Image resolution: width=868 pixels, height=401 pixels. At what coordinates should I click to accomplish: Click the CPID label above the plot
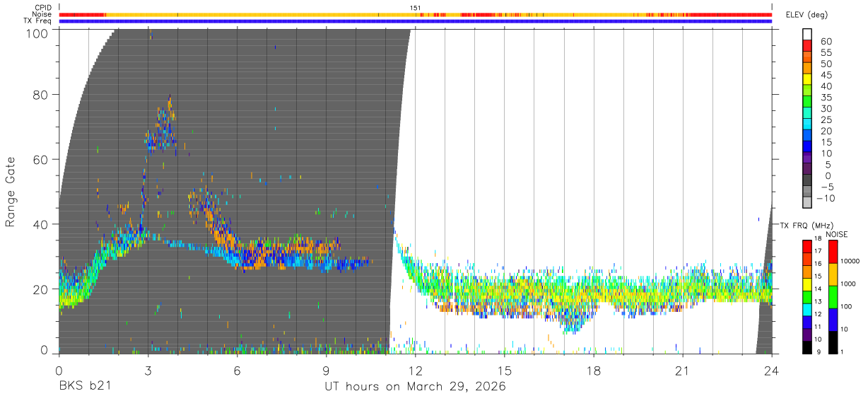tap(43, 8)
